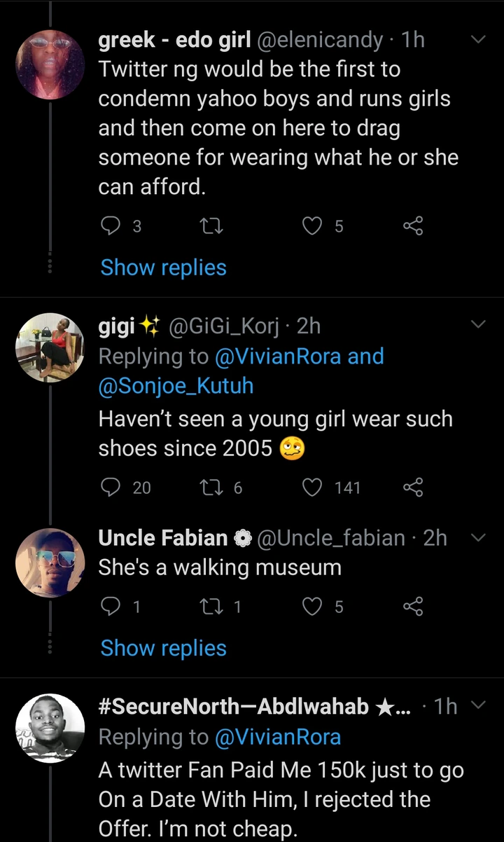Screen dimensions: 504x842
Task: Show replies under greek - edo girl's tweet
Action: [x=163, y=268]
